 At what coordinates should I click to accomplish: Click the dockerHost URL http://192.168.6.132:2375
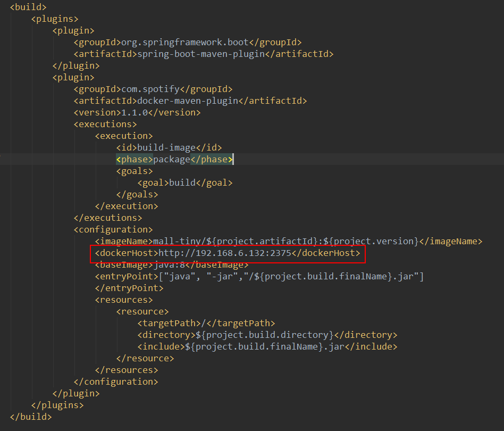click(x=225, y=253)
